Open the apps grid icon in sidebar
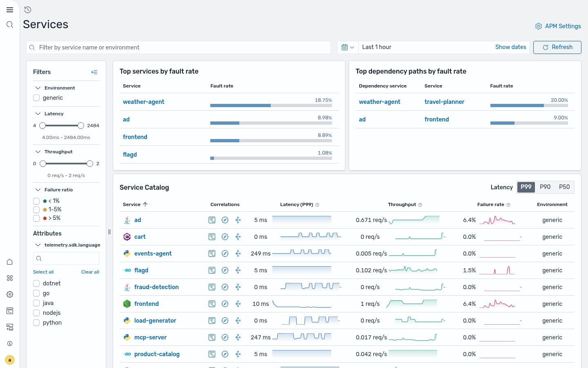Image resolution: width=588 pixels, height=368 pixels. [x=10, y=278]
